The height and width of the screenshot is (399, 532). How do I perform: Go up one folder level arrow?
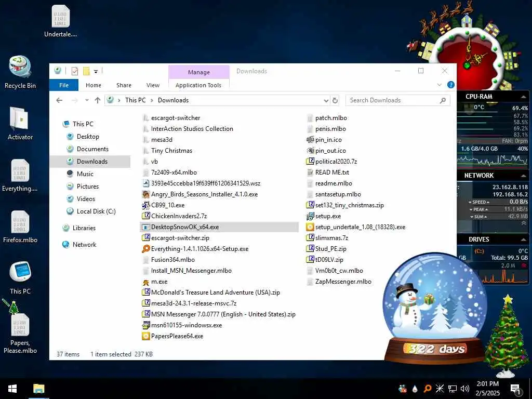(98, 100)
